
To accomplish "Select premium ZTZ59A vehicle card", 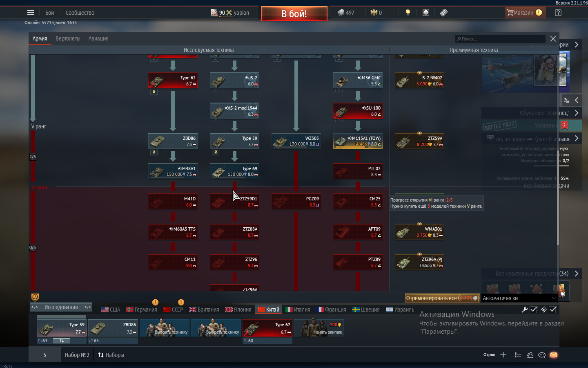I will coord(419,141).
